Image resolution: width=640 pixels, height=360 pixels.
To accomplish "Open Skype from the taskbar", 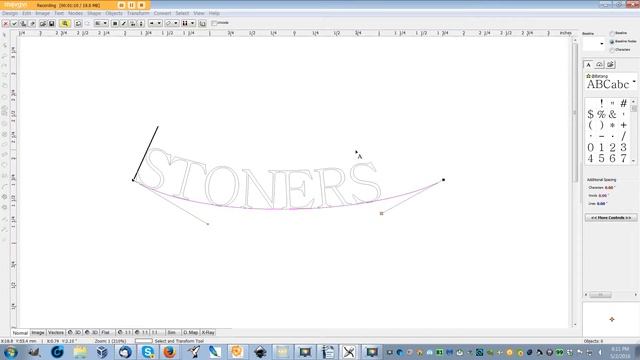I will pos(147,352).
